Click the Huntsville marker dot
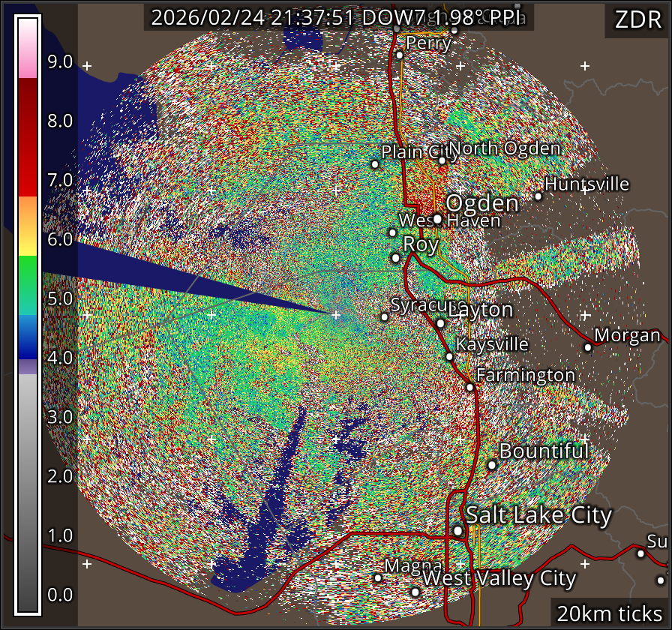The width and height of the screenshot is (672, 630). point(538,196)
